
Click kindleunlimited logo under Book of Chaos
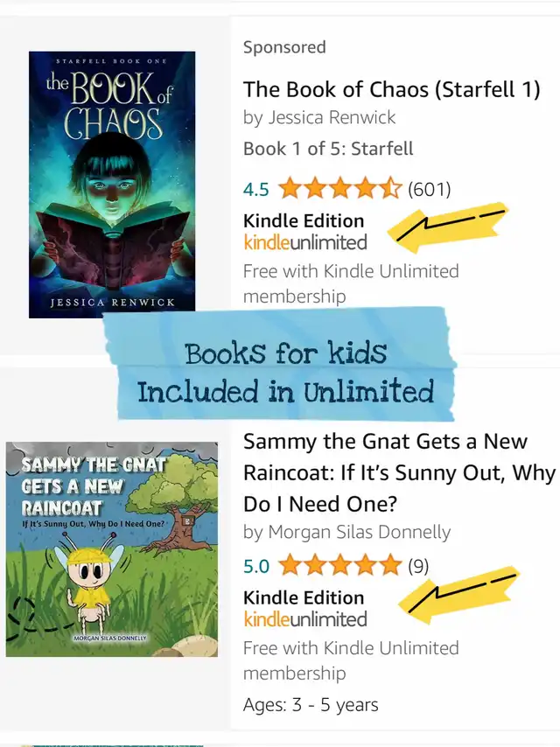coord(305,242)
